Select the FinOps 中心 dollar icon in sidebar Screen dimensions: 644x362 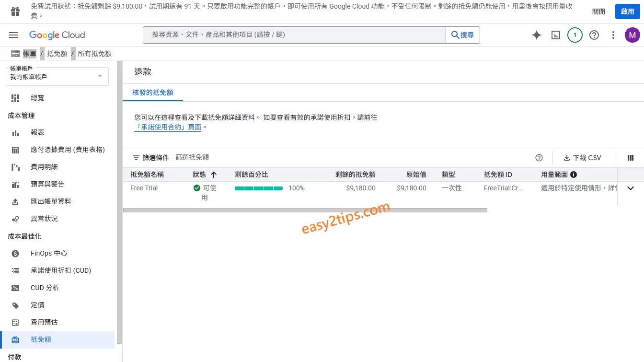[14, 253]
